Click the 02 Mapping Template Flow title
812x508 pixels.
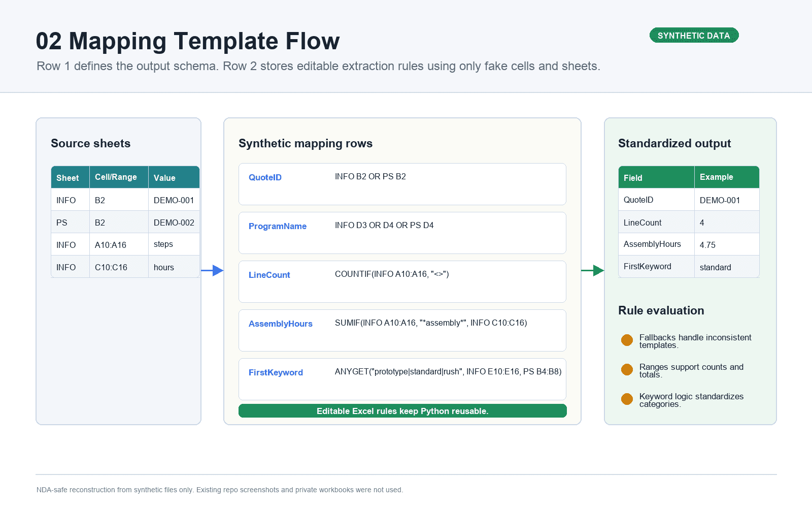[188, 41]
